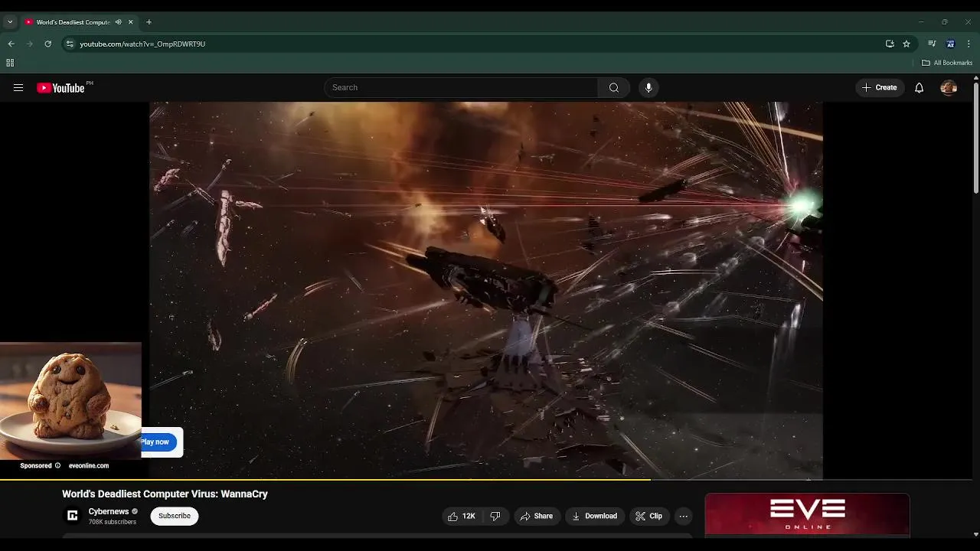Open All Bookmarks folder
The height and width of the screenshot is (551, 980).
(x=947, y=63)
